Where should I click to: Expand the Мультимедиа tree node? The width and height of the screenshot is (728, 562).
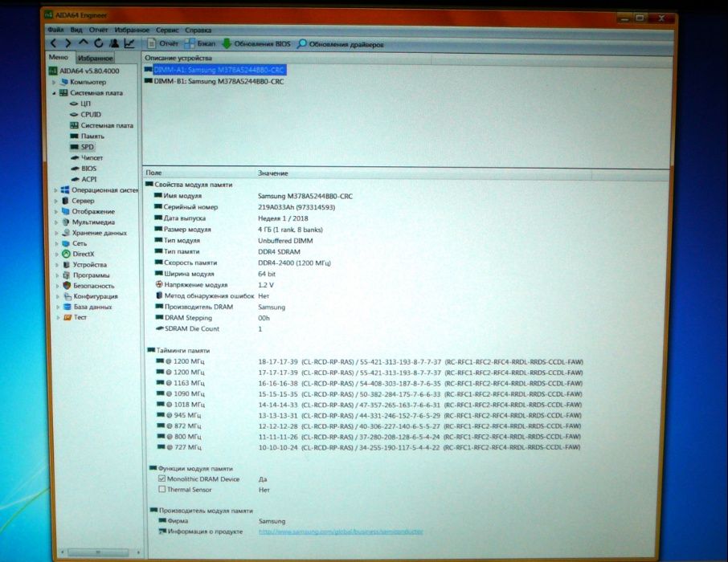pyautogui.click(x=57, y=222)
